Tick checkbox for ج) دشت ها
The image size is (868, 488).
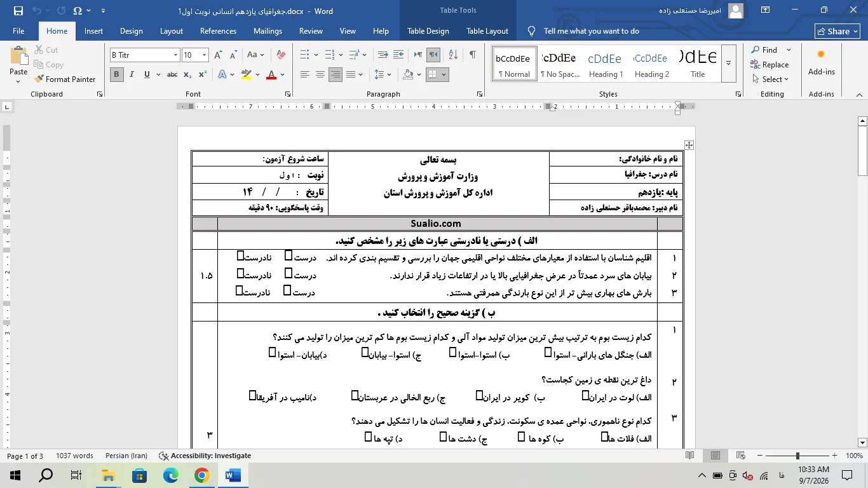pos(444,437)
